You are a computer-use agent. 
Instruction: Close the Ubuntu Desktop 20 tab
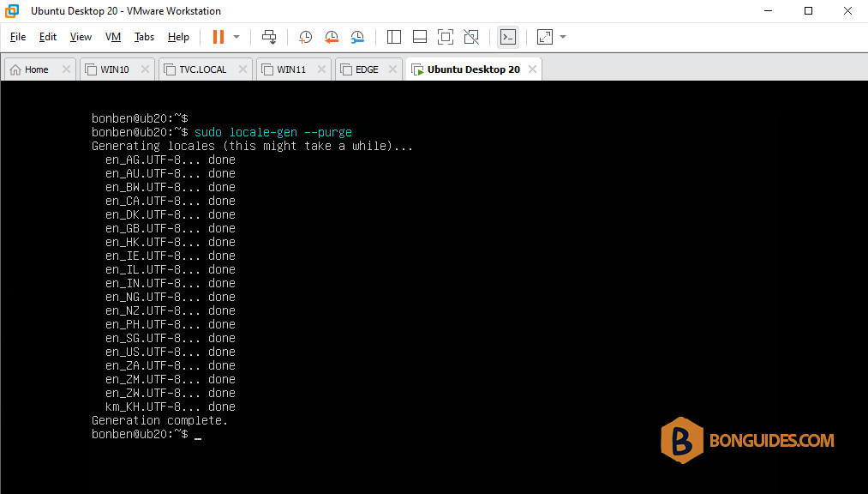click(x=532, y=69)
